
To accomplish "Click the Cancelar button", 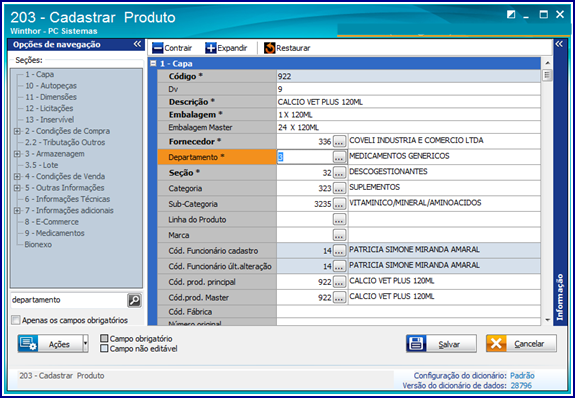I will tap(521, 344).
